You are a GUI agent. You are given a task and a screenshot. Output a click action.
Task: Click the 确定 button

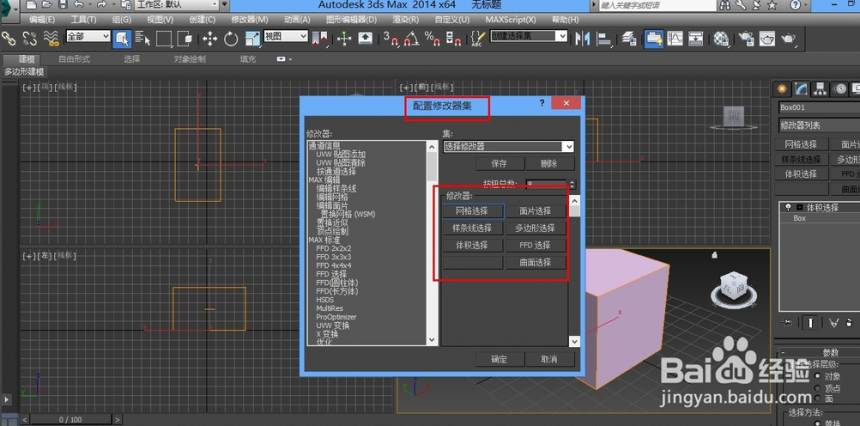500,360
